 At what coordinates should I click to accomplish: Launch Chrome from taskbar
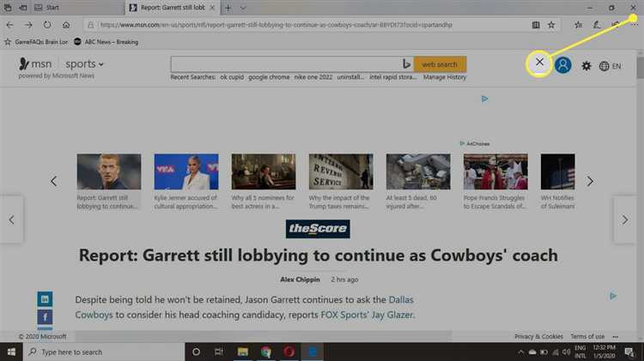(x=265, y=352)
